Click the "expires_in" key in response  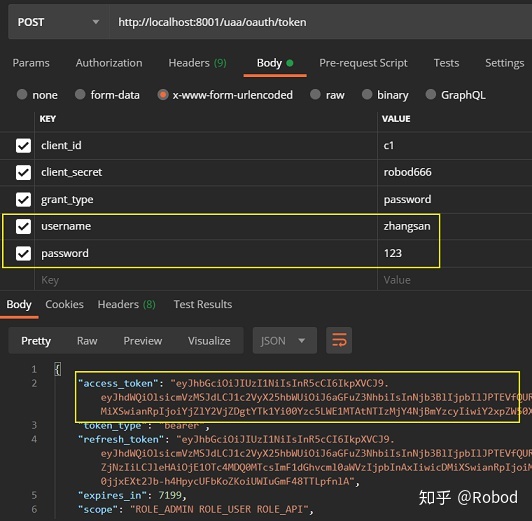(112, 496)
